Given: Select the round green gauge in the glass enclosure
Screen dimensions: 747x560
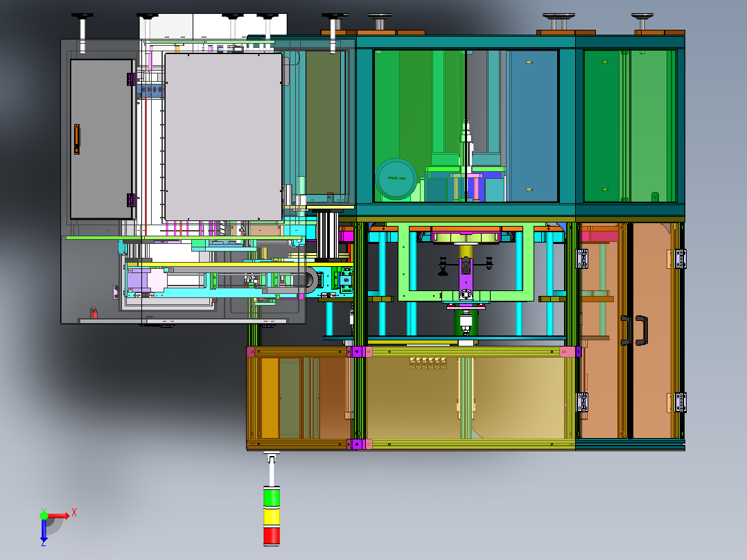Looking at the screenshot, I should pyautogui.click(x=396, y=180).
